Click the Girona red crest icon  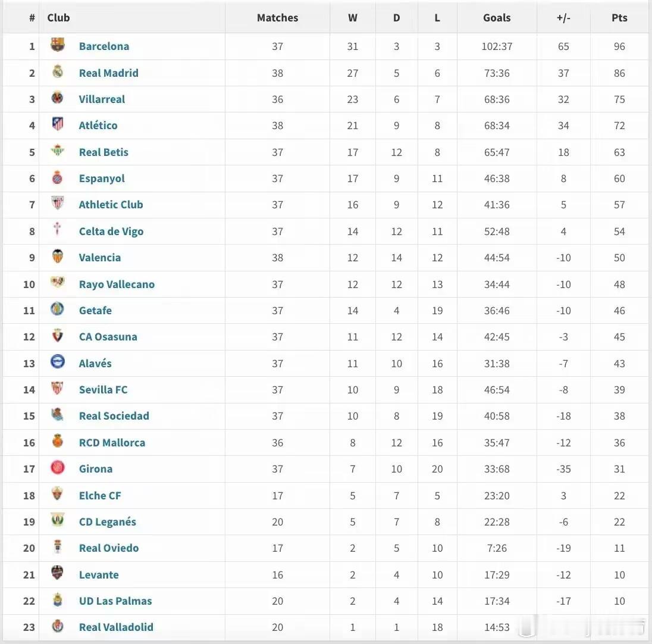[58, 468]
